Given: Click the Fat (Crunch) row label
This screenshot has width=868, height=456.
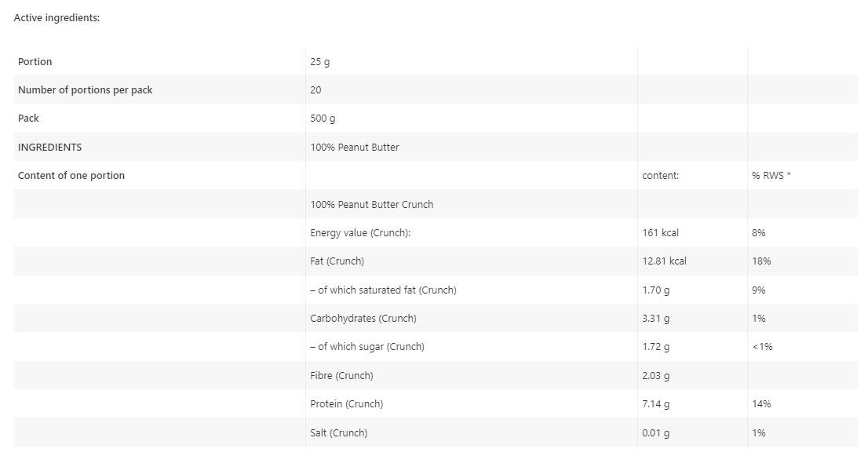Looking at the screenshot, I should click(x=337, y=261).
